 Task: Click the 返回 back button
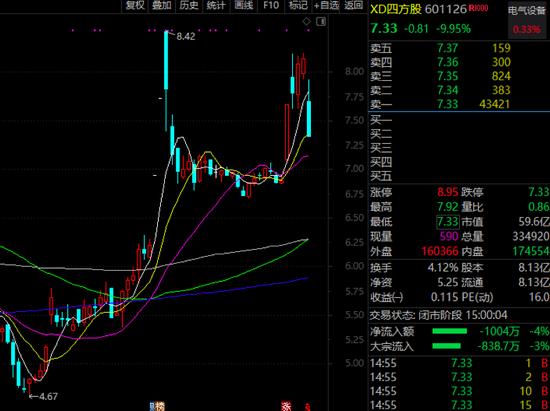point(353,5)
